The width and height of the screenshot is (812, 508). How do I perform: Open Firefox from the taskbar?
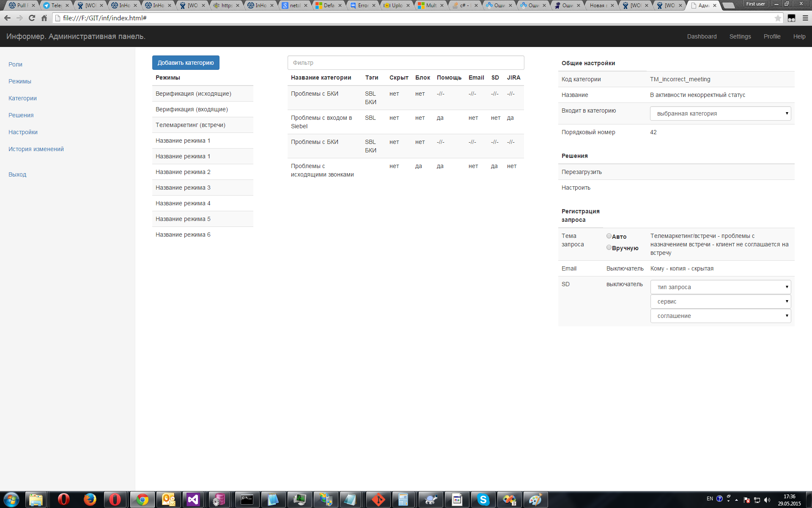click(x=90, y=500)
